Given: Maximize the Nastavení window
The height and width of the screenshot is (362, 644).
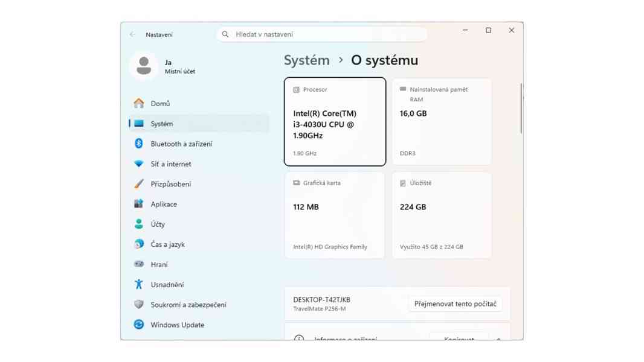Looking at the screenshot, I should (488, 30).
